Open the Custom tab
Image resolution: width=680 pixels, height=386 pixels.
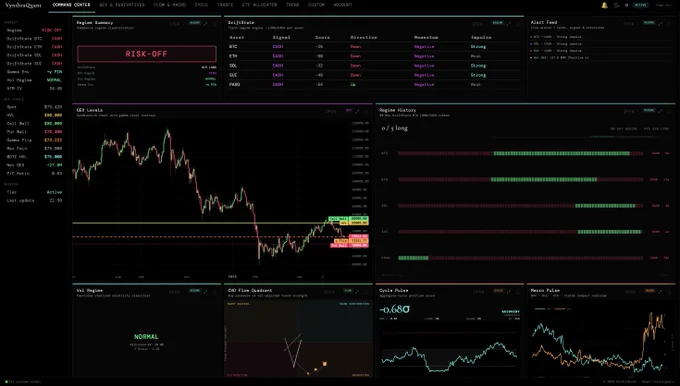(316, 5)
